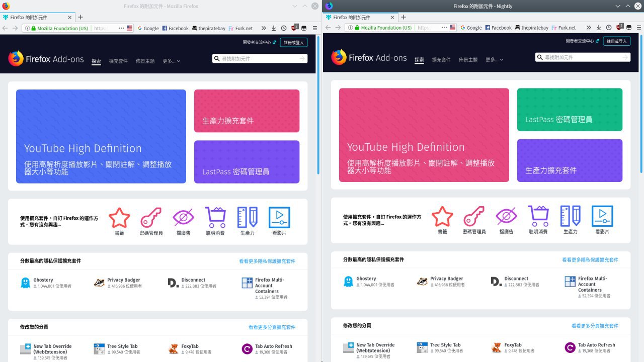Viewport: 644px width, 362px height.
Task: Open a new tab in the Mozilla Firefox window
Action: pyautogui.click(x=80, y=17)
